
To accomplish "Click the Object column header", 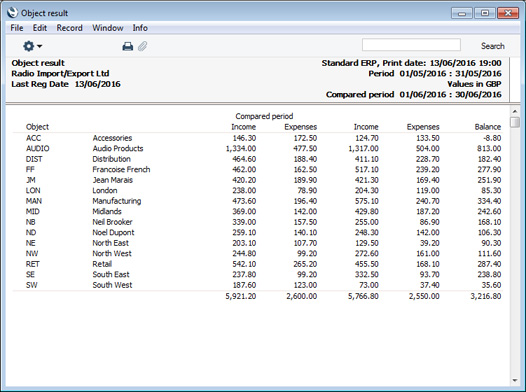I will point(37,127).
